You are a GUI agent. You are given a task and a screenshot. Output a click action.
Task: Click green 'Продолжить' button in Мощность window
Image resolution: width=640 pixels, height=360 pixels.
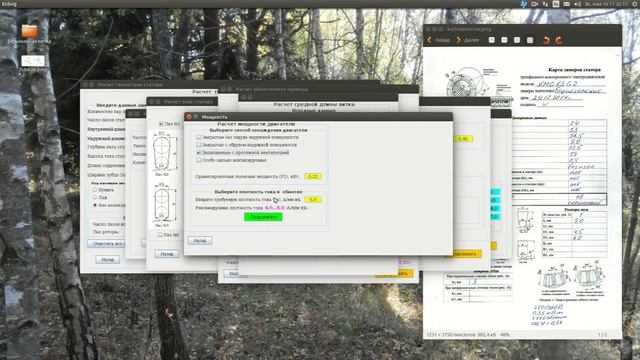[x=263, y=217]
